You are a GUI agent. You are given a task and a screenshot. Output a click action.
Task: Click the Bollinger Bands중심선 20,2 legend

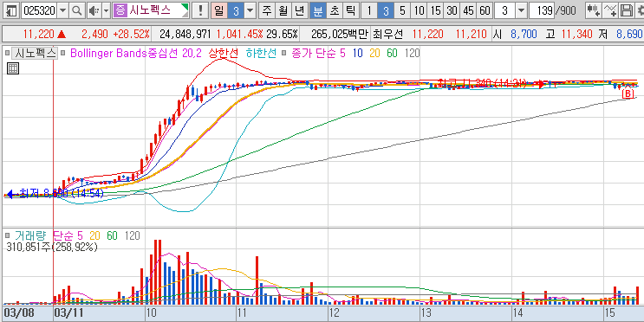click(136, 53)
